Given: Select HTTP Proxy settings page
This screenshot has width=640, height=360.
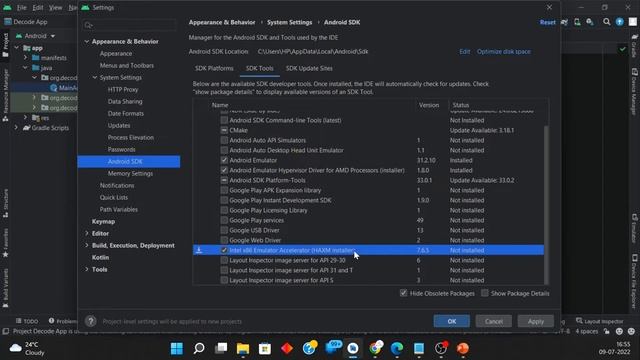Looking at the screenshot, I should pyautogui.click(x=123, y=89).
